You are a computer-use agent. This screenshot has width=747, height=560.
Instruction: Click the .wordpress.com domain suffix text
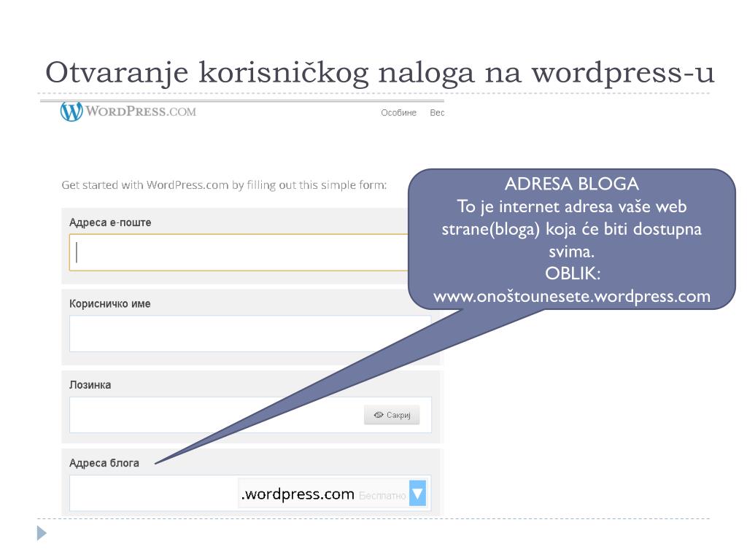click(x=298, y=494)
